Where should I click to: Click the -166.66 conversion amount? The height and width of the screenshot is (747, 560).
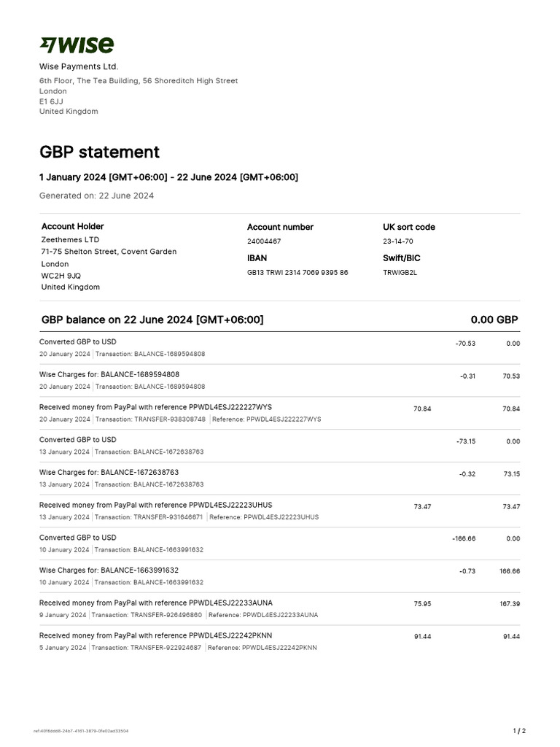point(464,538)
